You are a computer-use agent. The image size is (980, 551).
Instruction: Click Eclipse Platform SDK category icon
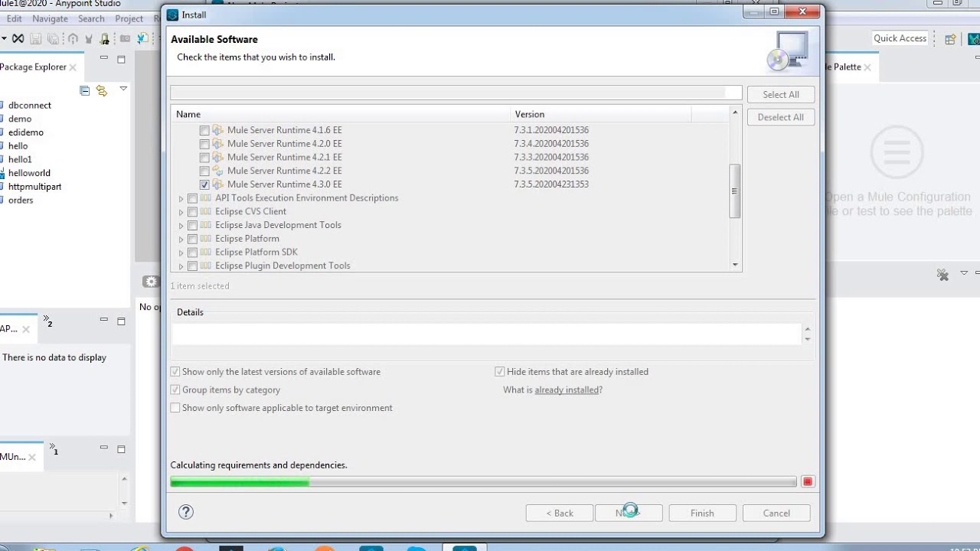click(x=206, y=252)
